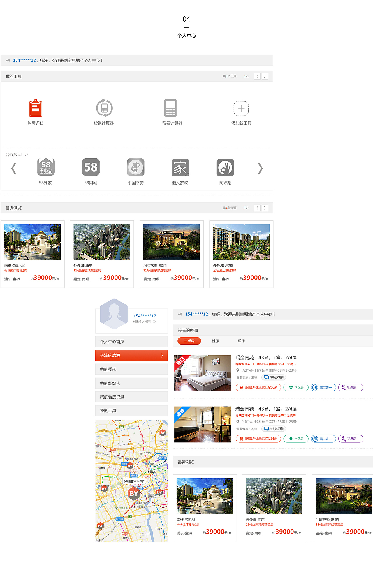Click the 钥匙房 tag on the 最新 listing
The height and width of the screenshot is (588, 373).
(x=351, y=439)
